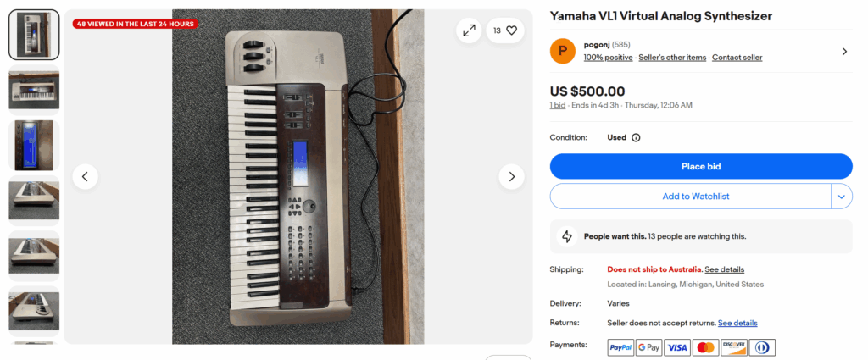The height and width of the screenshot is (360, 868).
Task: Open seller details chevron arrow
Action: coord(844,51)
